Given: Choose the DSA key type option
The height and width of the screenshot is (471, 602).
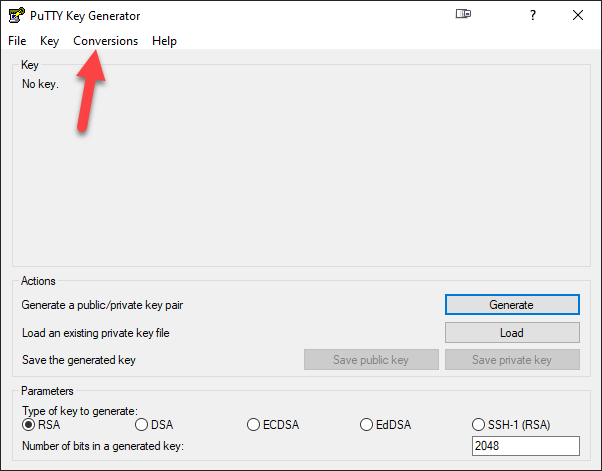Looking at the screenshot, I should (x=141, y=425).
